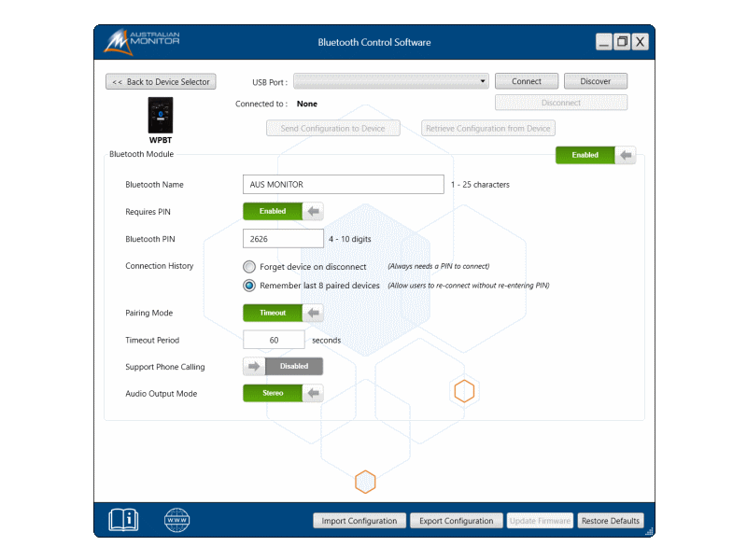Open the user manual book icon
This screenshot has height=560, width=747.
[123, 520]
